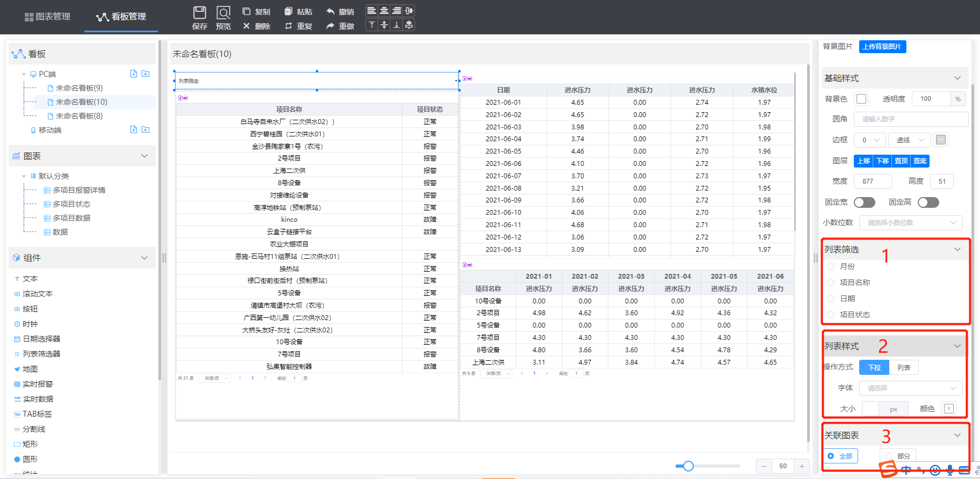
Task: Click the Paste (粘贴) toolbar button
Action: (x=298, y=11)
